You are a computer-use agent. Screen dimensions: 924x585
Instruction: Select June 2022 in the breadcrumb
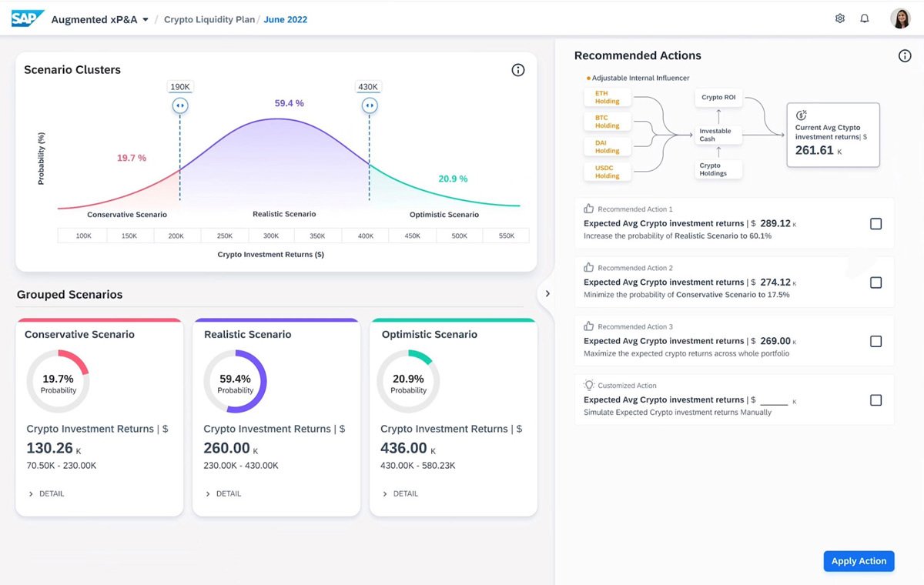[285, 19]
